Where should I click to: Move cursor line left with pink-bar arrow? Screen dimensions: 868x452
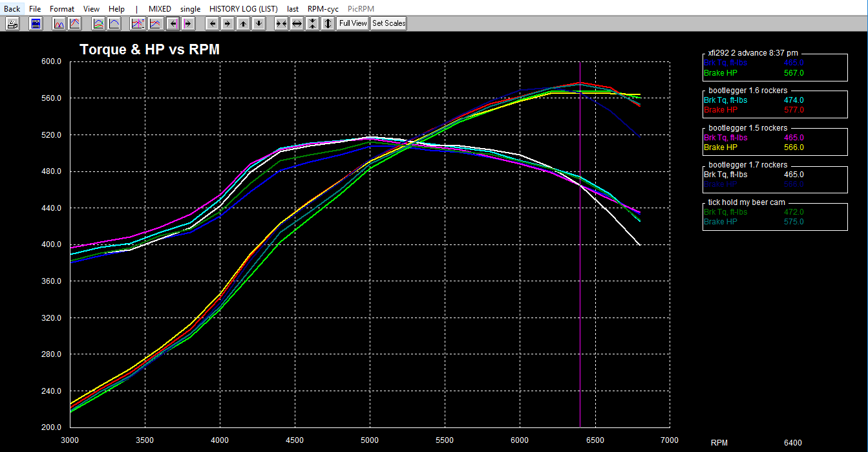click(172, 23)
